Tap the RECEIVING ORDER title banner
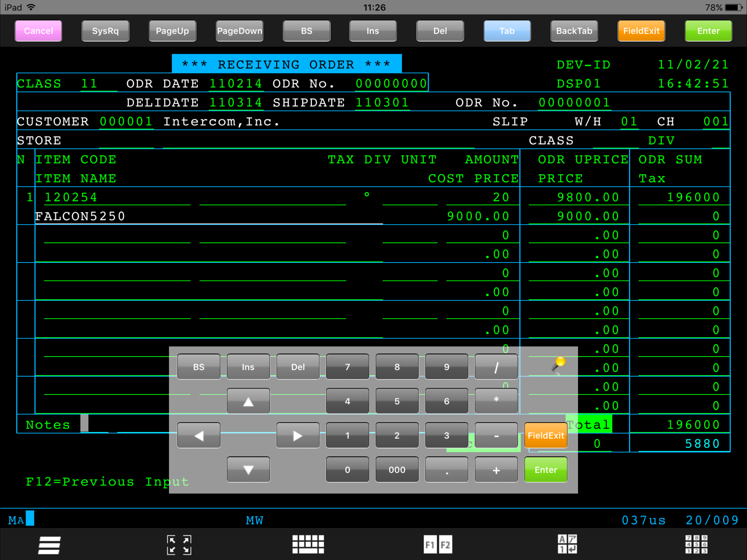Image resolution: width=747 pixels, height=560 pixels. click(287, 64)
